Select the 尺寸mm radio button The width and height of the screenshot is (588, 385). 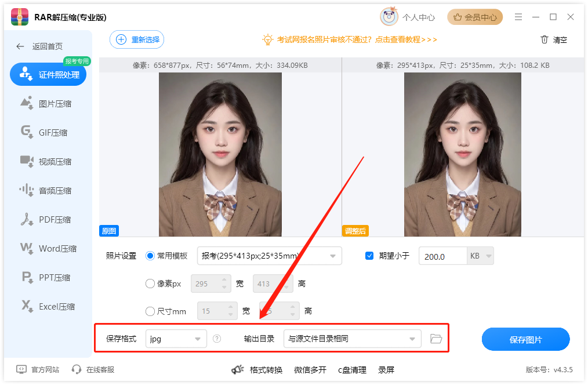(150, 311)
